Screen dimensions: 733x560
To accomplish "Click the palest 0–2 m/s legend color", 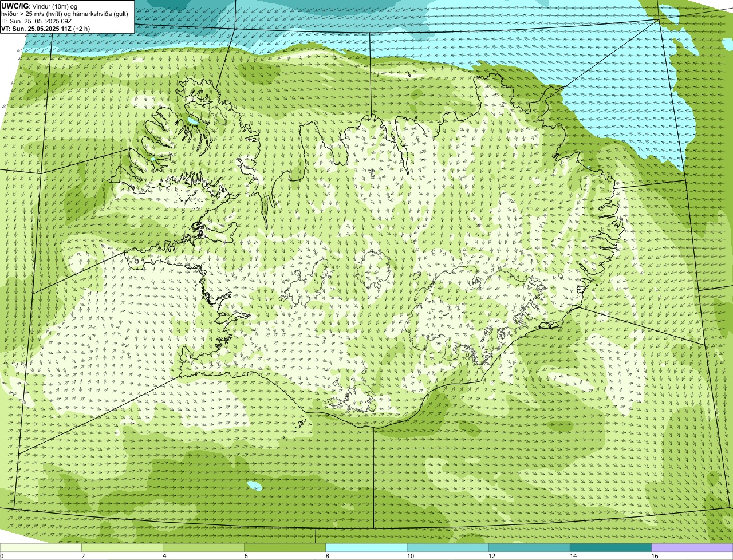I will [x=41, y=547].
